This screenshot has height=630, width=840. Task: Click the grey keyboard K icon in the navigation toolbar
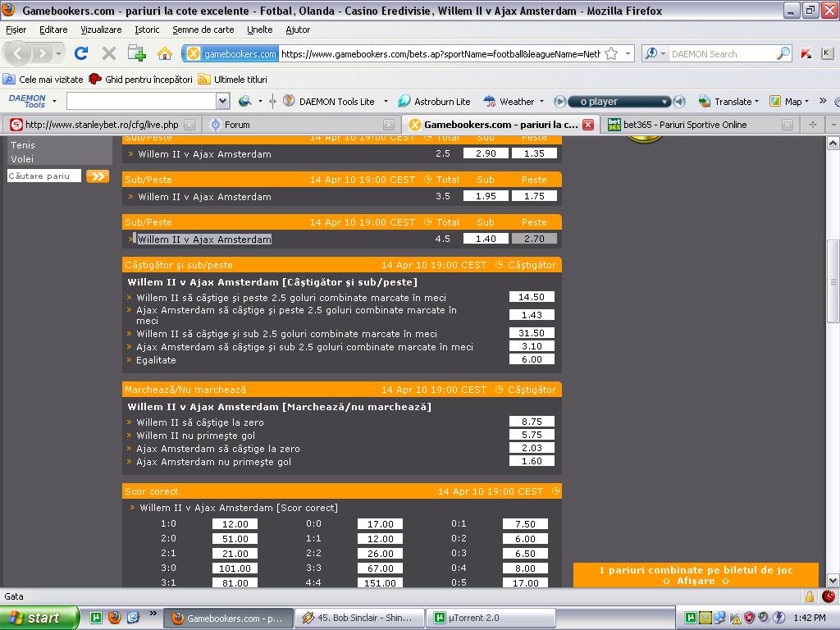(x=827, y=53)
